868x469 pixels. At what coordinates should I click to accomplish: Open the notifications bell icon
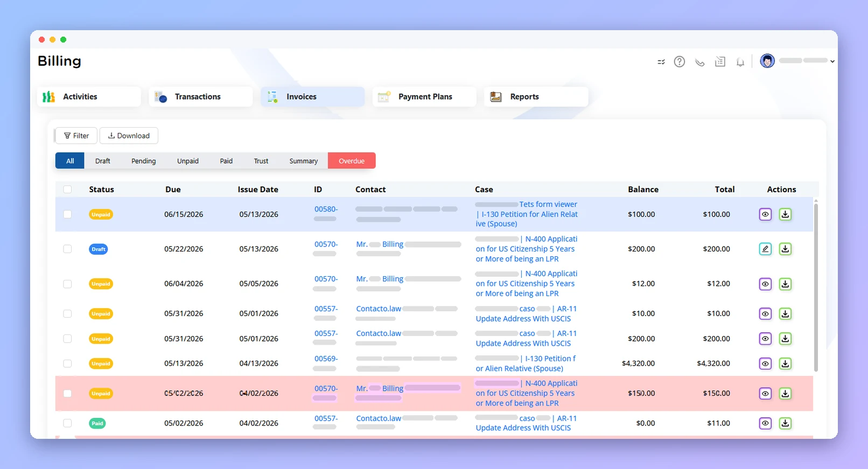[x=740, y=62]
